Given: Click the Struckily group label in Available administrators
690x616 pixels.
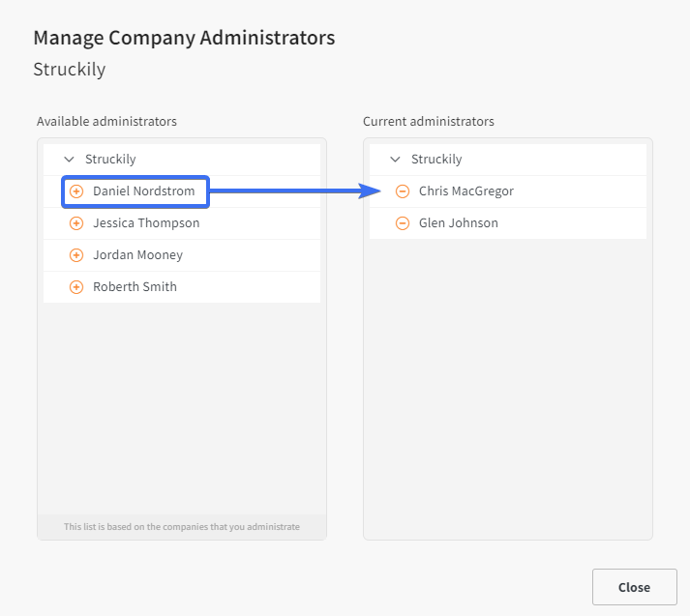Looking at the screenshot, I should [110, 160].
